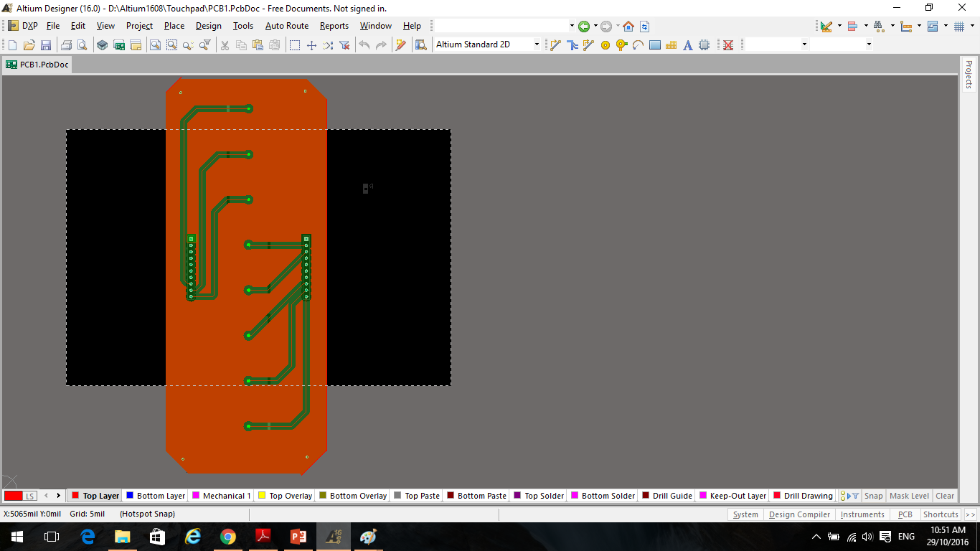
Task: Open the Auto Route menu
Action: (x=286, y=26)
